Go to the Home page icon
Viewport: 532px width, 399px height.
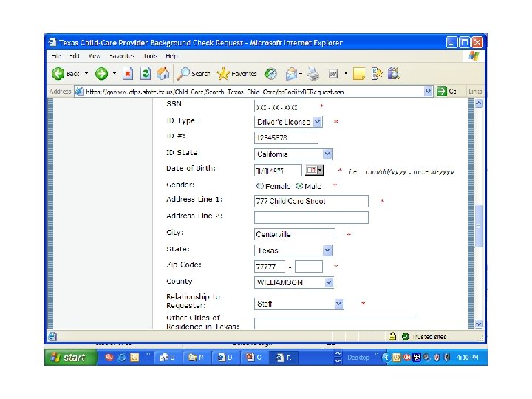click(163, 73)
